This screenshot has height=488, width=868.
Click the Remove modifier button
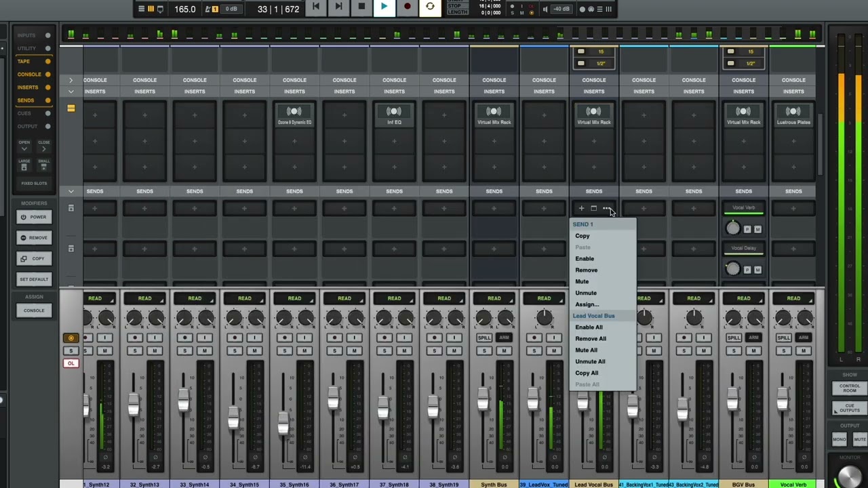tap(34, 238)
